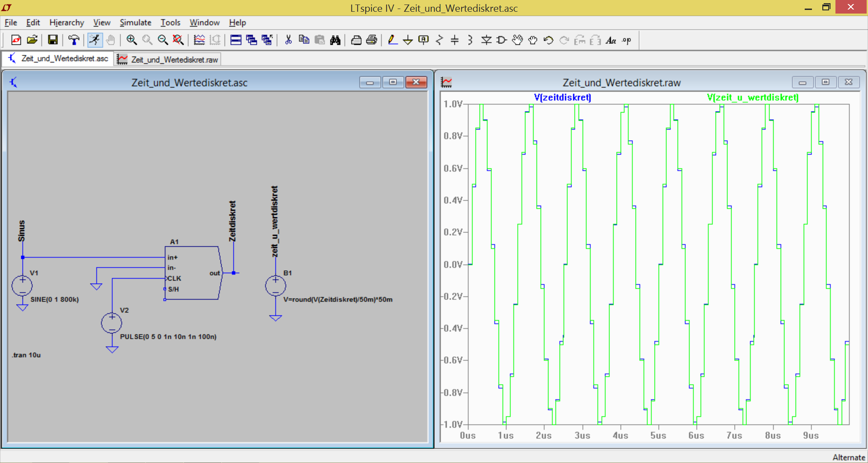This screenshot has width=868, height=463.
Task: Select the Capacitor component tool
Action: 455,40
